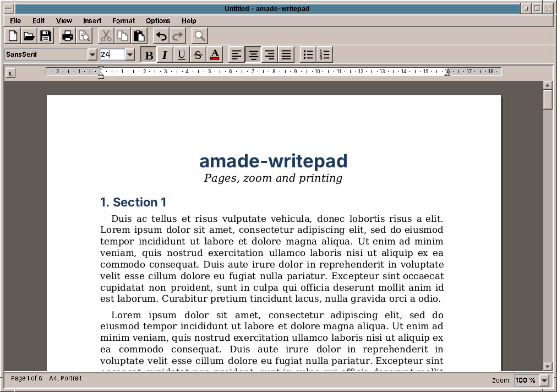Click the vertical scrollbar thumb

point(548,100)
